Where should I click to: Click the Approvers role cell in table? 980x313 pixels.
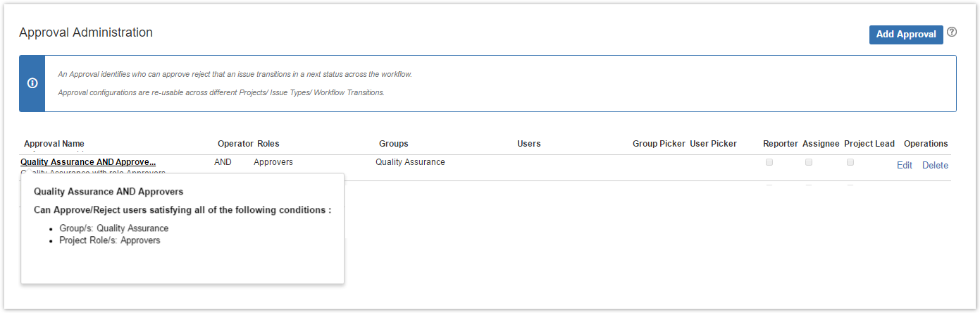(x=273, y=162)
